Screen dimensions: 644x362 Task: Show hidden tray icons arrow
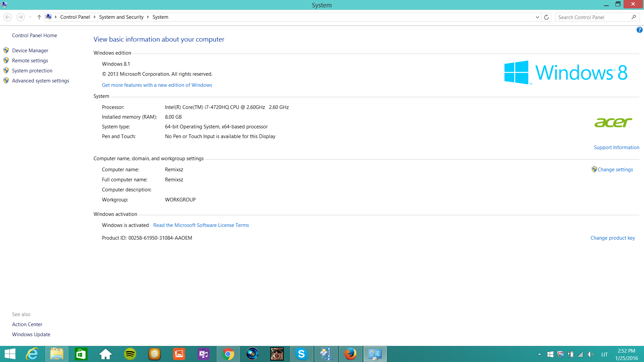[x=539, y=354]
